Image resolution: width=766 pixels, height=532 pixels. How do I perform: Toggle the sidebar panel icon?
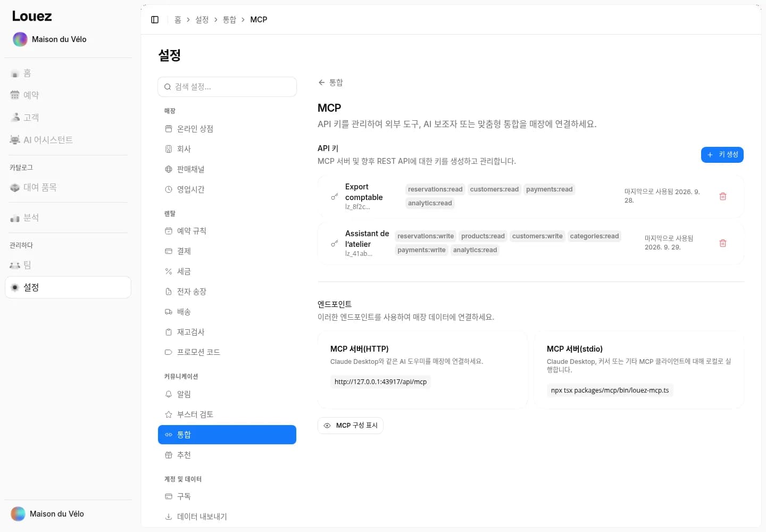(155, 20)
